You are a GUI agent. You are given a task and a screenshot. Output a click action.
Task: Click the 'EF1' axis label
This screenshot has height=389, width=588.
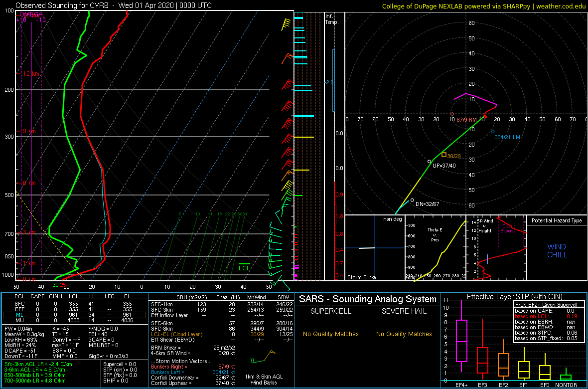524,385
